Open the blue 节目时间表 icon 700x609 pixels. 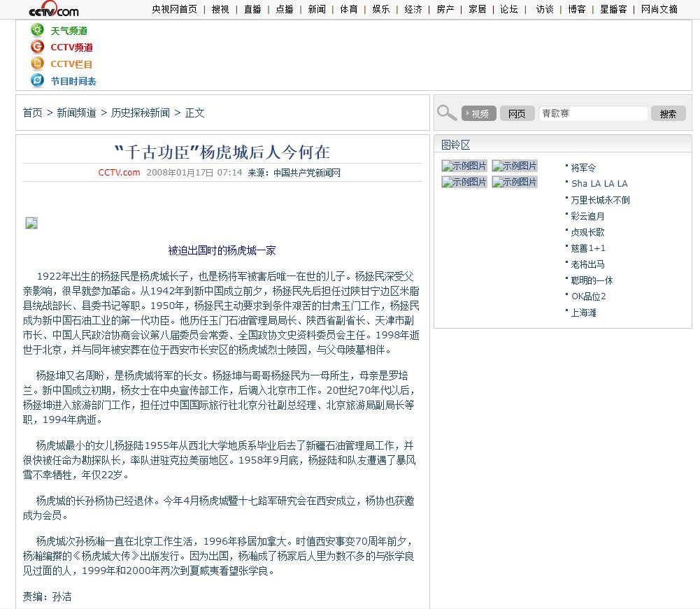pyautogui.click(x=37, y=80)
